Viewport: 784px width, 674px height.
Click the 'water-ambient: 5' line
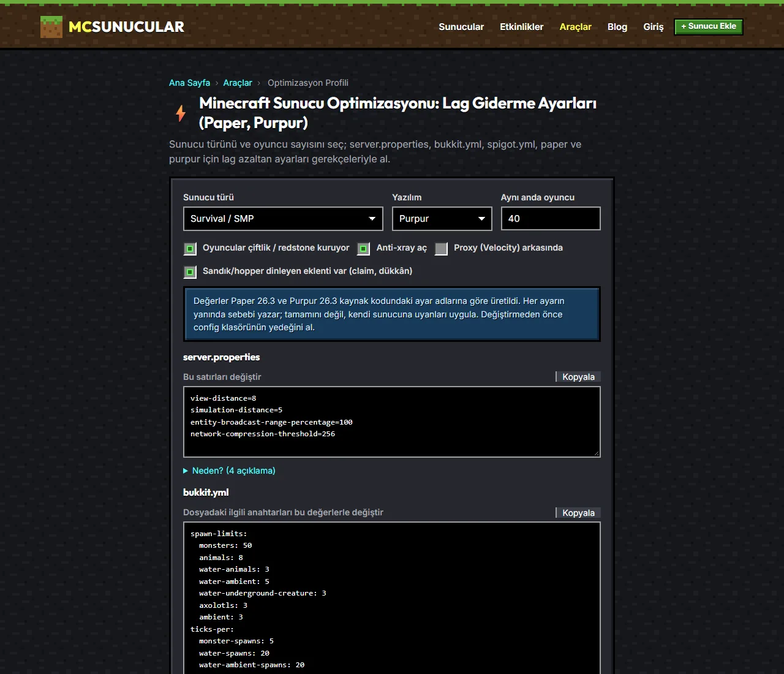(234, 581)
